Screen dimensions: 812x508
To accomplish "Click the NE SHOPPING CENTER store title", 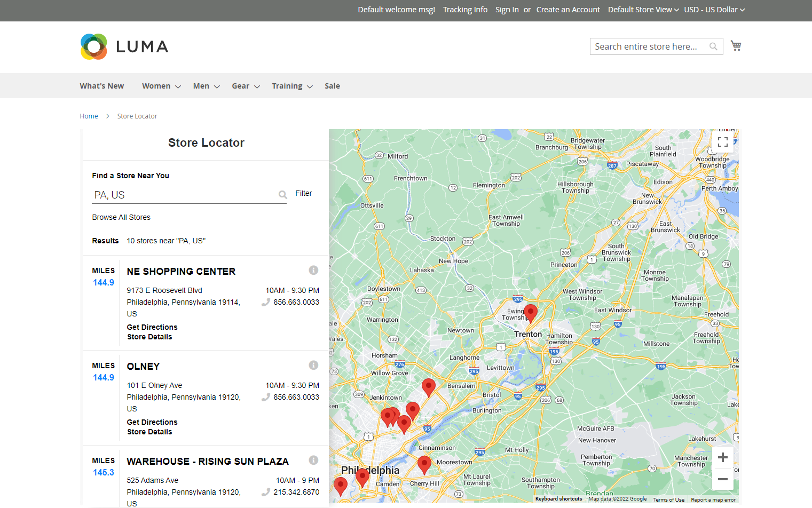I will click(x=181, y=272).
